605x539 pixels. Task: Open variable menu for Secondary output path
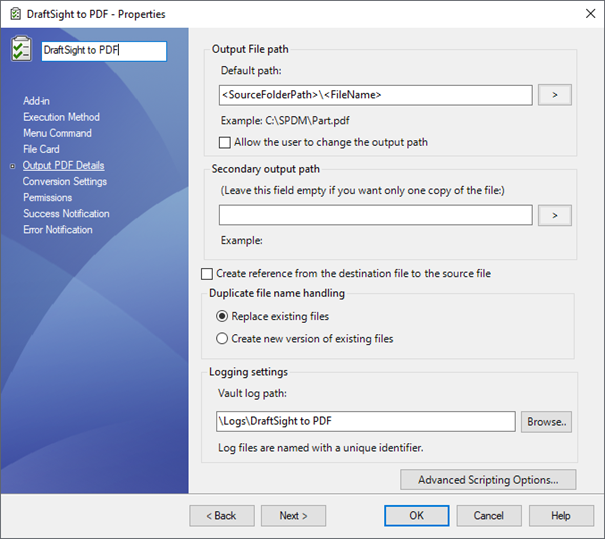554,215
